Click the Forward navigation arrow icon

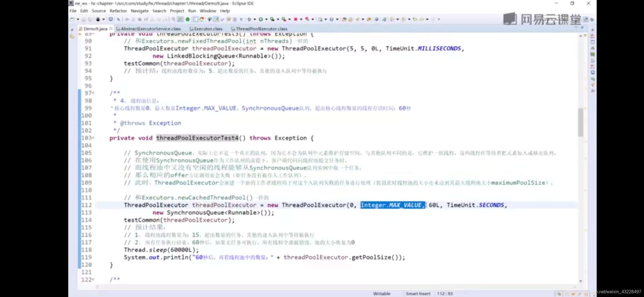(433, 19)
